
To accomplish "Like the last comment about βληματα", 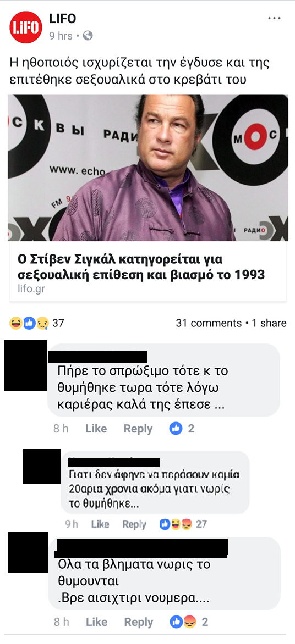I will pos(96,622).
